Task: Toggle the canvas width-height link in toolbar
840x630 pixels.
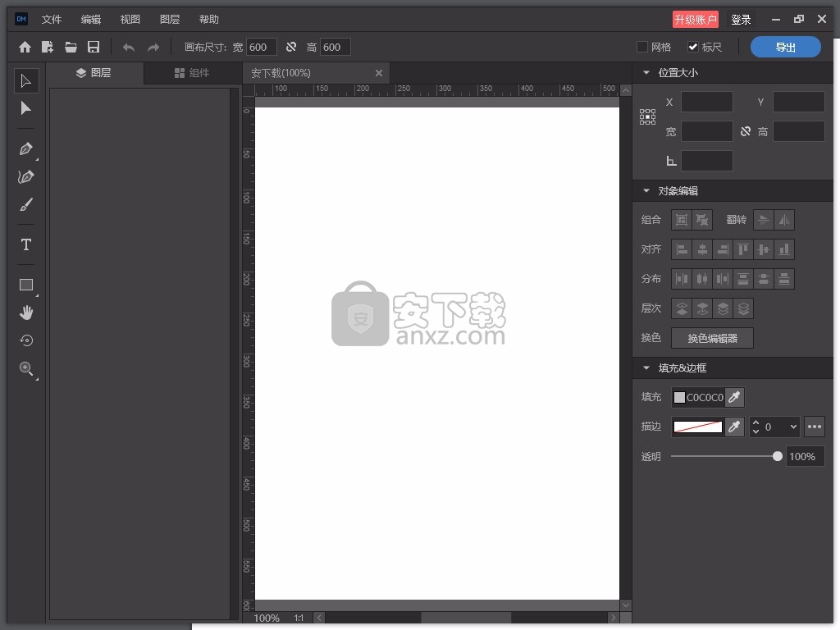Action: tap(291, 47)
